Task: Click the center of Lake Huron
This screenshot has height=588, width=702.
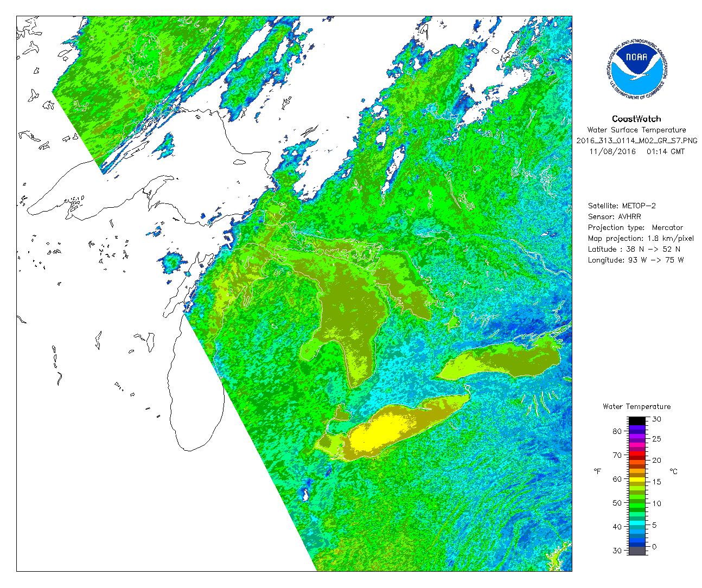Action: click(350, 320)
